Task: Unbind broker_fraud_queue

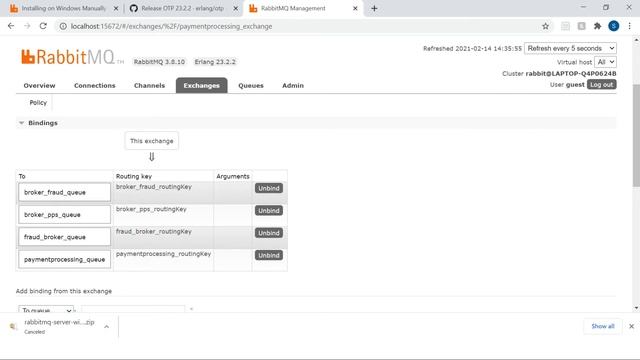Action: [x=269, y=188]
